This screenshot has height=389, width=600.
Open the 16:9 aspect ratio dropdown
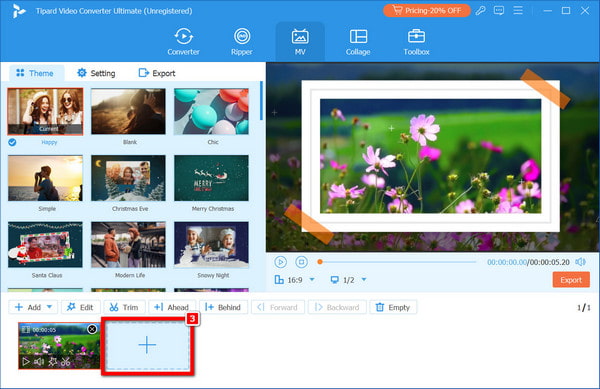(295, 280)
